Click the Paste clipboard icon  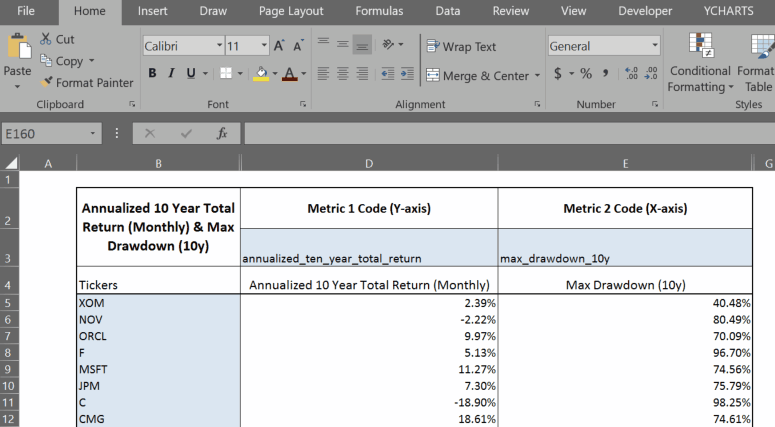[19, 47]
